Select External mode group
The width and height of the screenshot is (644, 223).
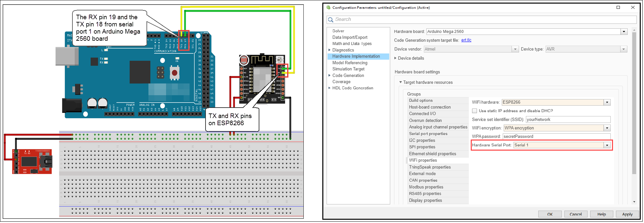coord(437,174)
